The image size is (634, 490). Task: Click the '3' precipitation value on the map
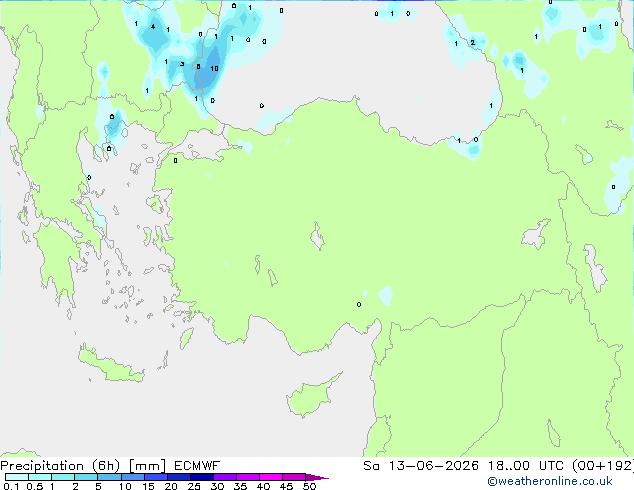(x=182, y=64)
